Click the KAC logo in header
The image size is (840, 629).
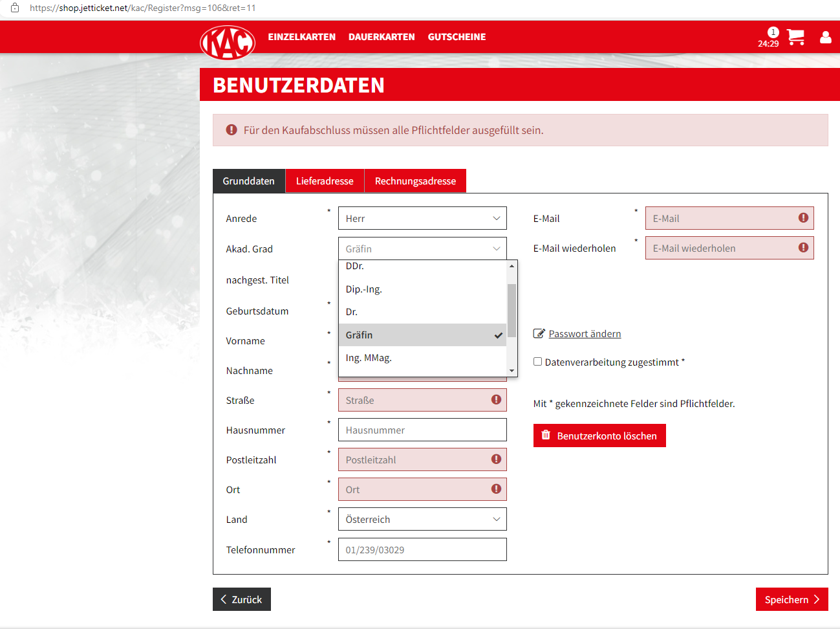[x=228, y=42]
